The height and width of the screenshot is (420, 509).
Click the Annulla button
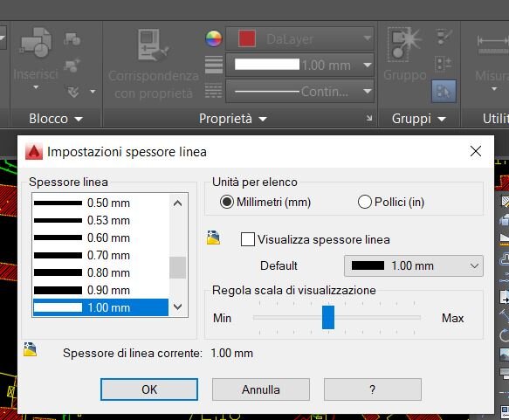pos(261,389)
